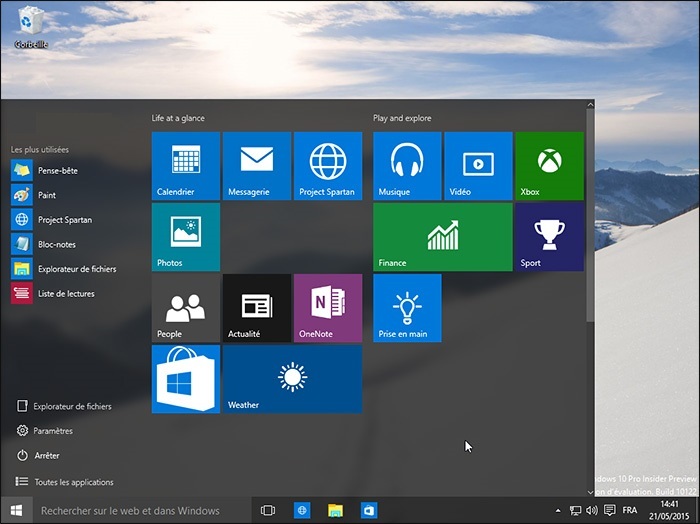Click the Arrêter power button
The width and height of the screenshot is (700, 524).
click(x=38, y=455)
